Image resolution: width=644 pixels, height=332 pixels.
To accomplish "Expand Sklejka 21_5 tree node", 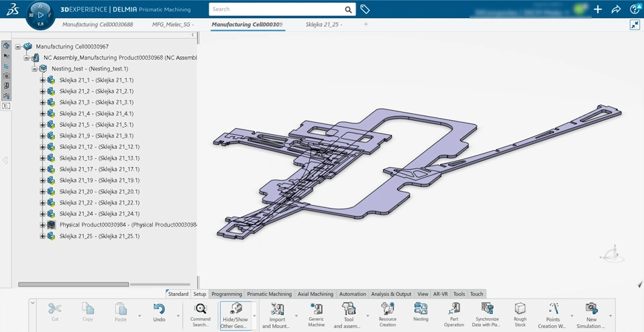I will click(43, 125).
